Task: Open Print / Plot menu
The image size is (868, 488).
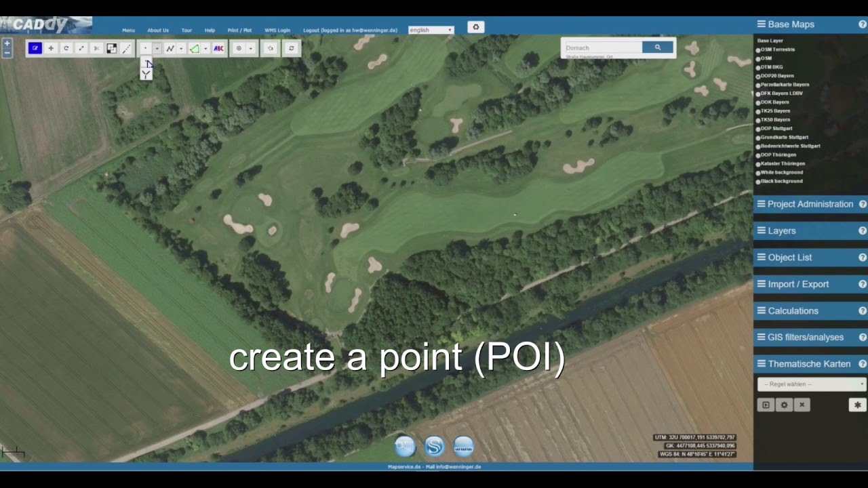Action: coord(239,30)
